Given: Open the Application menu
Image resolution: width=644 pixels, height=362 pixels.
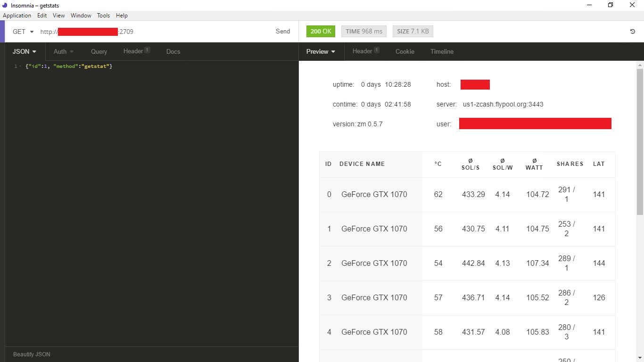Looking at the screenshot, I should pos(17,16).
